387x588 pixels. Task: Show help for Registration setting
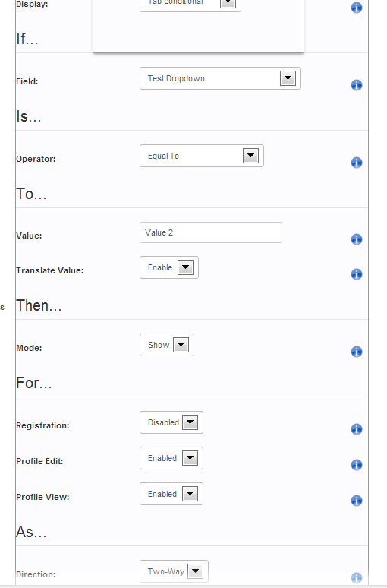(357, 429)
